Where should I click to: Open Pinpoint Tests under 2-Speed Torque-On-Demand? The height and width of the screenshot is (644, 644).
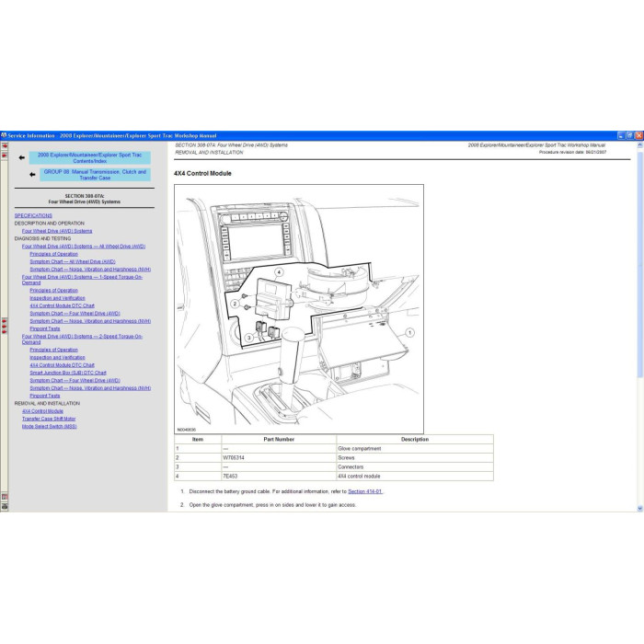pos(45,396)
